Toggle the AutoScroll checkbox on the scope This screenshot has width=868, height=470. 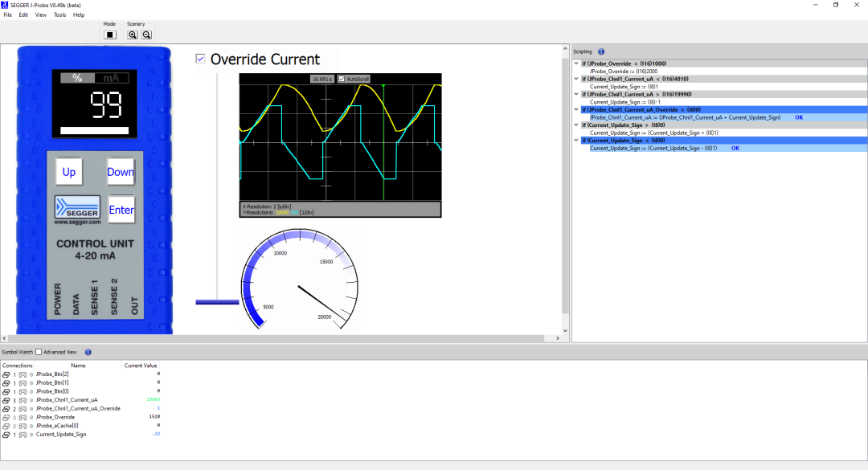click(x=342, y=80)
